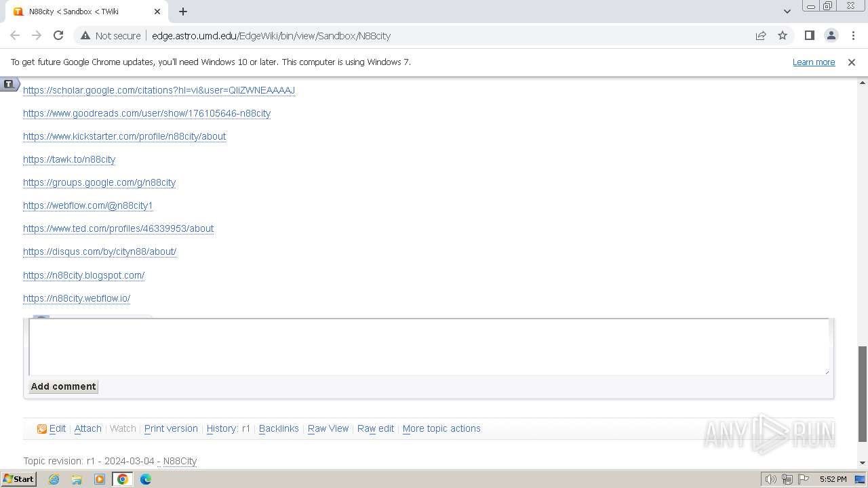This screenshot has height=488, width=868.
Task: Open the tawk.to/n88city link
Action: (x=69, y=159)
